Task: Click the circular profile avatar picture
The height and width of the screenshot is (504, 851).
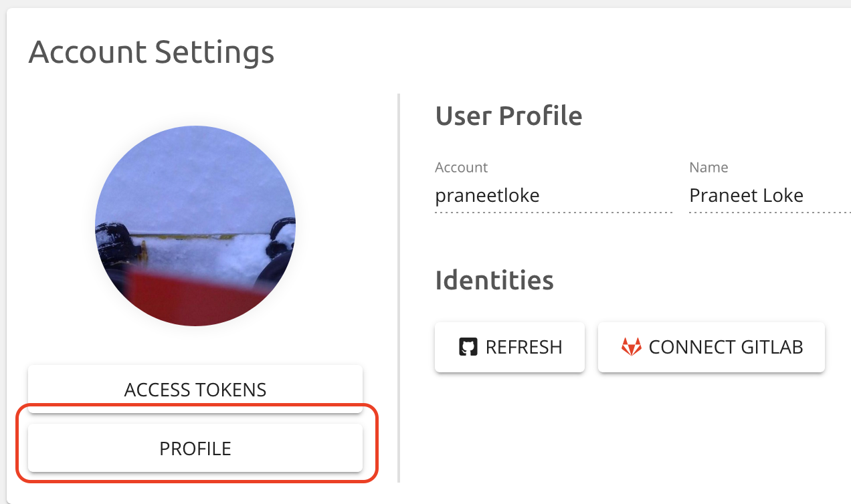Action: tap(195, 226)
